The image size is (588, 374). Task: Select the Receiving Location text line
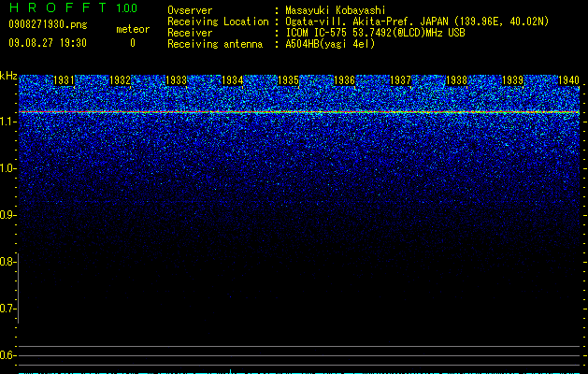[358, 22]
